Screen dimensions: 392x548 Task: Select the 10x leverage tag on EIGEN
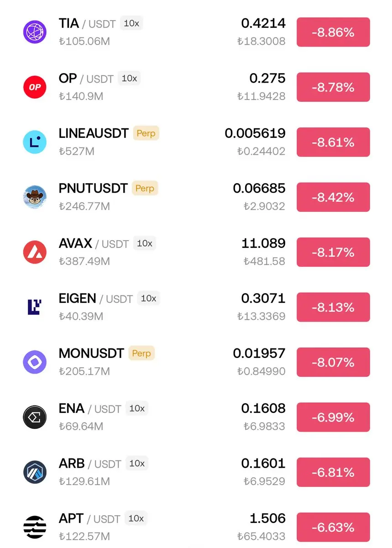(x=149, y=298)
